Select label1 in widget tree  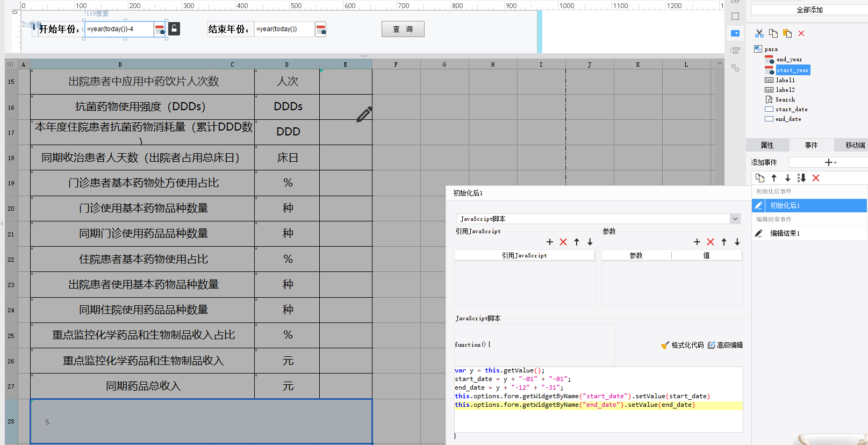785,80
